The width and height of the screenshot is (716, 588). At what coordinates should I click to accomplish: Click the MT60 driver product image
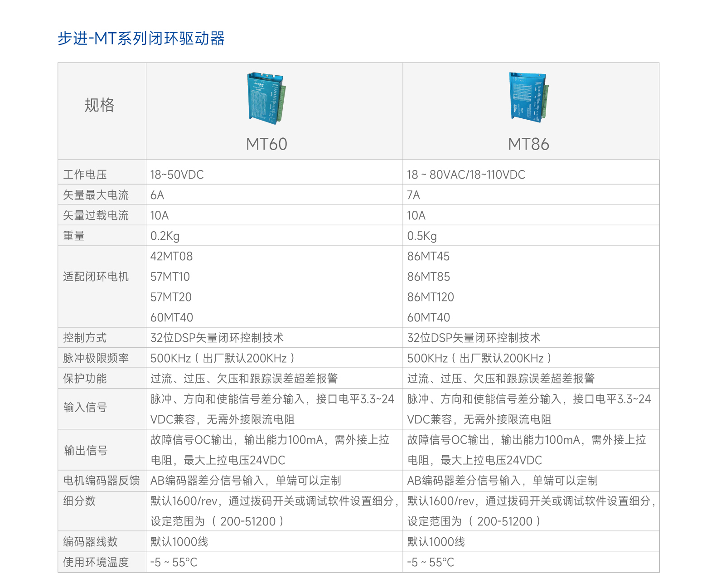pyautogui.click(x=266, y=98)
